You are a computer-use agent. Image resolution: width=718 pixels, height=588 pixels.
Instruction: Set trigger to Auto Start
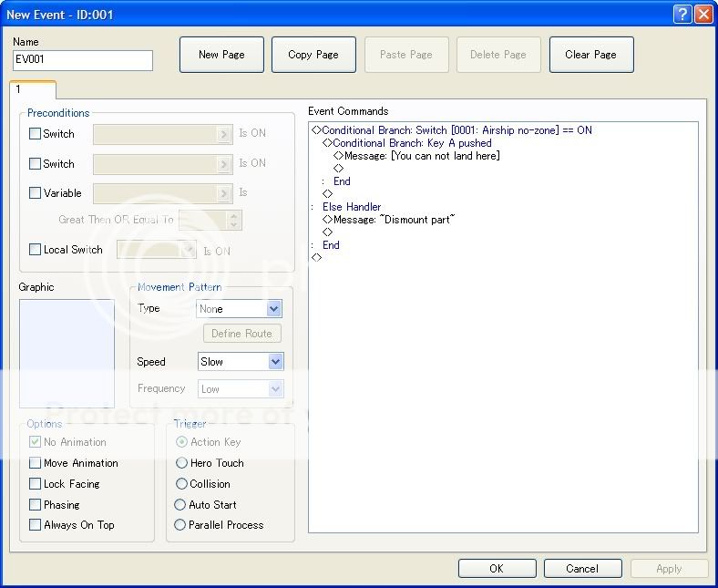(x=180, y=505)
